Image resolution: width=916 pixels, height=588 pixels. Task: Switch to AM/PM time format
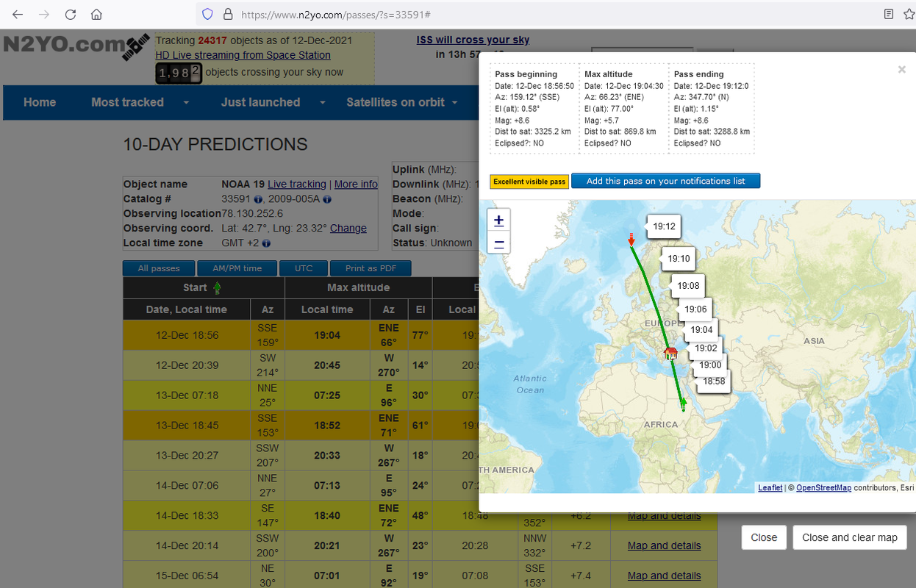click(x=237, y=268)
